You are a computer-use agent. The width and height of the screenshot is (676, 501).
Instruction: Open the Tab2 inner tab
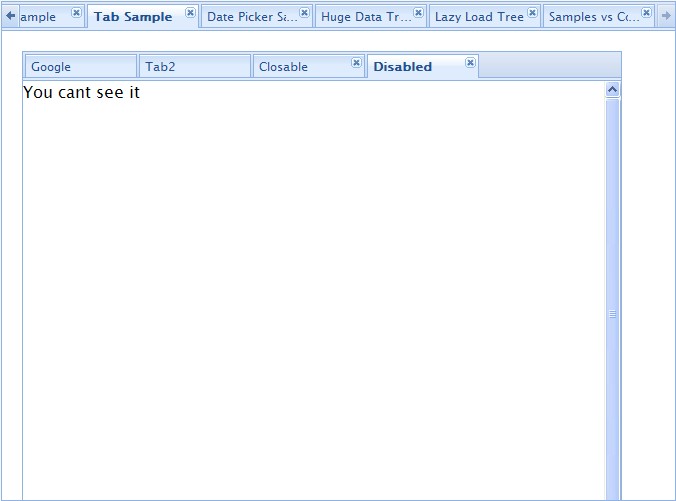click(x=194, y=66)
